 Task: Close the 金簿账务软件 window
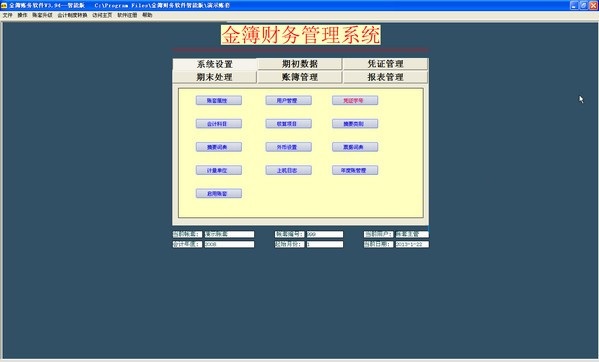(593, 5)
